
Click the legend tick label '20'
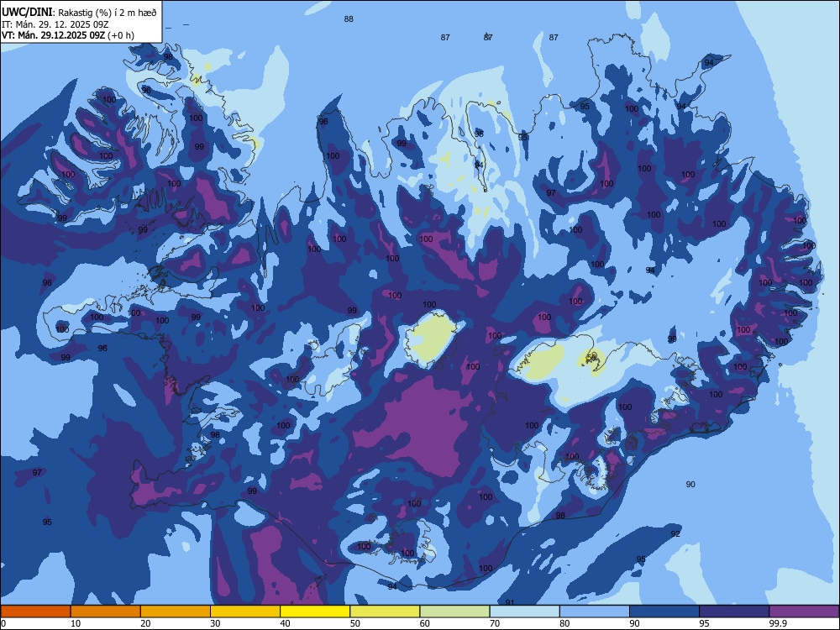pyautogui.click(x=145, y=623)
